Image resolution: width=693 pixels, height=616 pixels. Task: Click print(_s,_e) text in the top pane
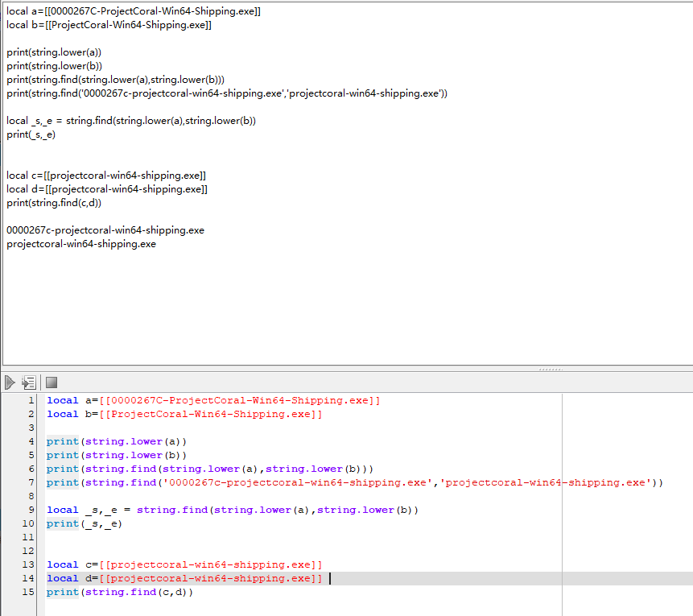click(x=31, y=134)
